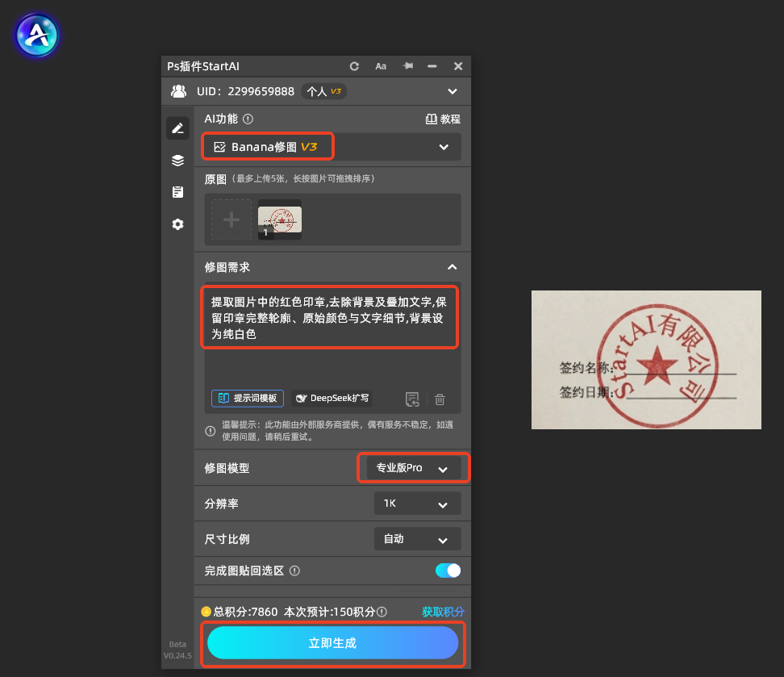Open settings gear in sidebar

[x=178, y=224]
